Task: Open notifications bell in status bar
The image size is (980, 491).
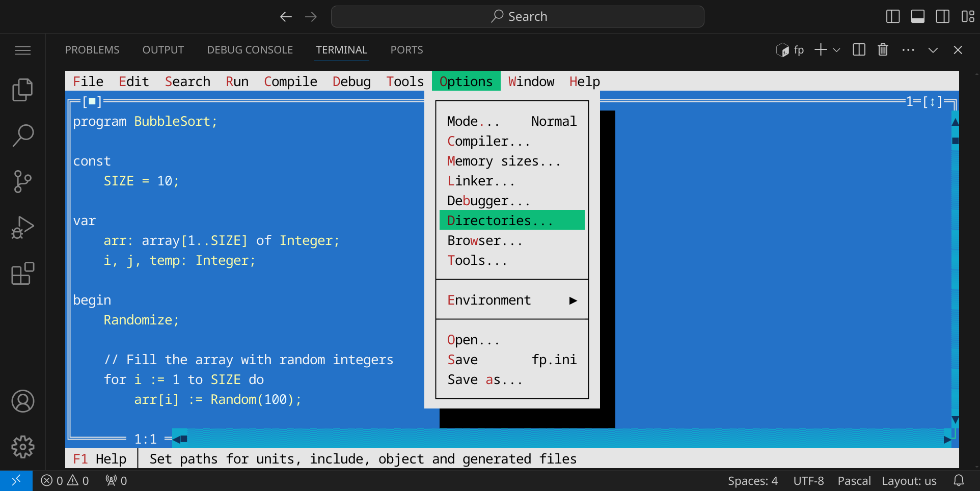Action: [959, 480]
